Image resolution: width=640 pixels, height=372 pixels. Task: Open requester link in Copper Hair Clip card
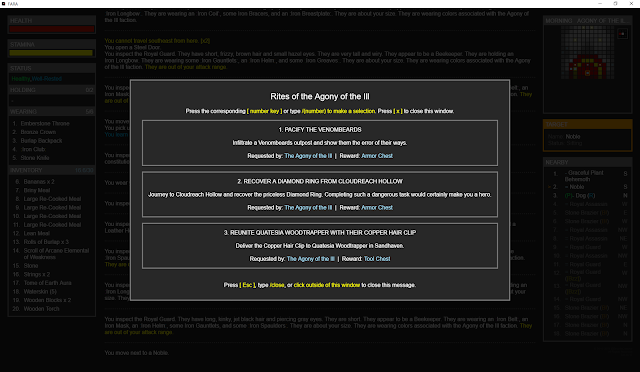point(311,259)
